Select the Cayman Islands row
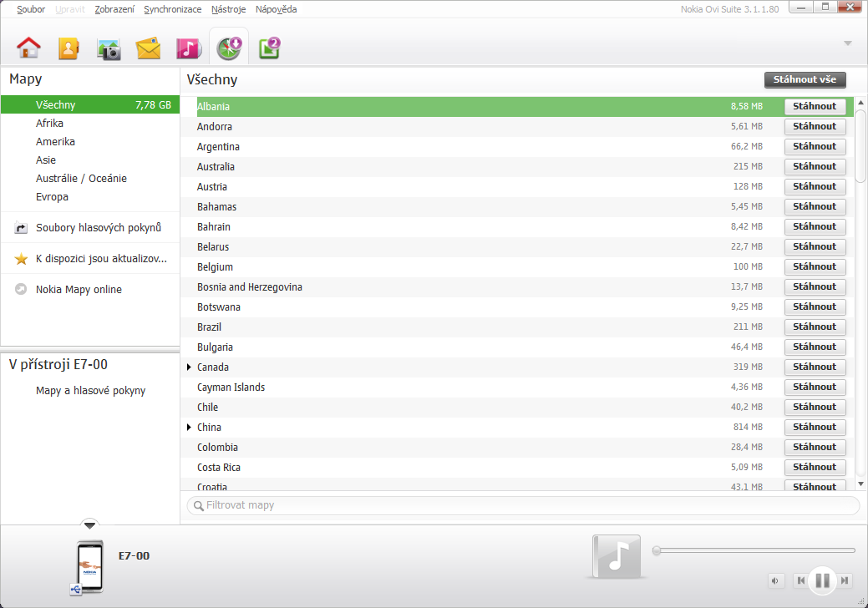The image size is (868, 608). tap(517, 388)
